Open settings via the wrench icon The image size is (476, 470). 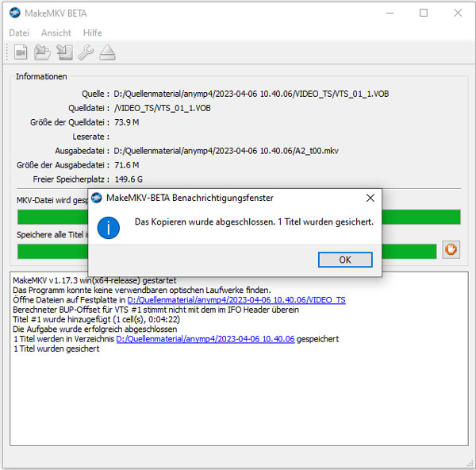click(x=86, y=52)
